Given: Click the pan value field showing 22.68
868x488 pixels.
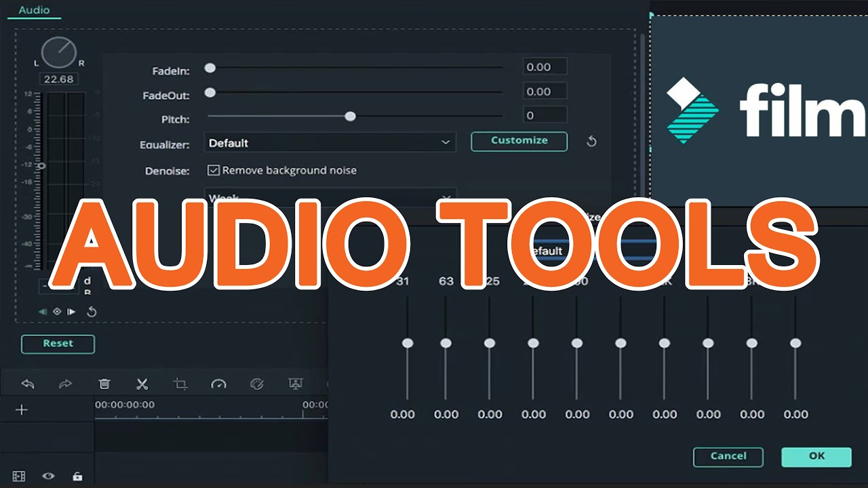Looking at the screenshot, I should pos(59,79).
